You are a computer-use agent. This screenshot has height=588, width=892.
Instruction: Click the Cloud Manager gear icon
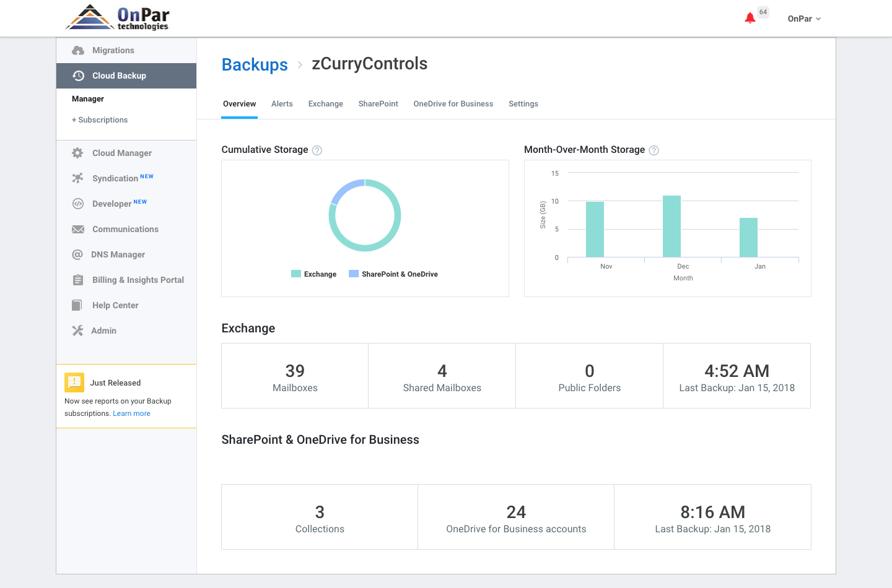77,153
